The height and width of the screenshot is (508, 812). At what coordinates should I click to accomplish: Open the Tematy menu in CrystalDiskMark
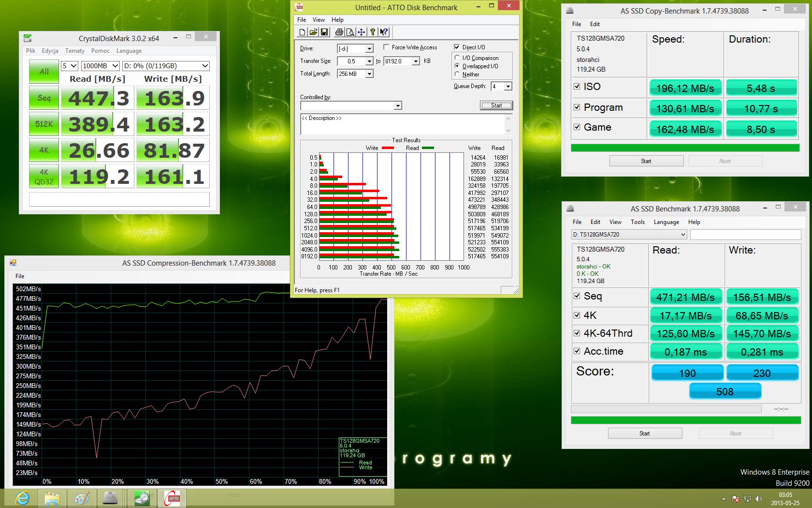[74, 51]
